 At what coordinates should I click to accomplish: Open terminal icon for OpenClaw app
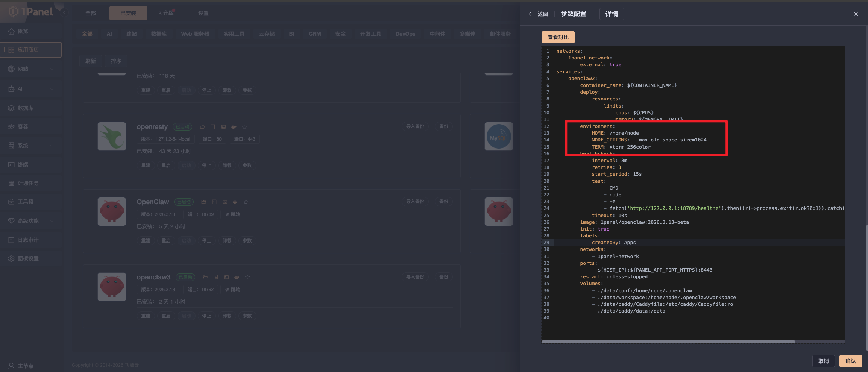[x=225, y=202]
